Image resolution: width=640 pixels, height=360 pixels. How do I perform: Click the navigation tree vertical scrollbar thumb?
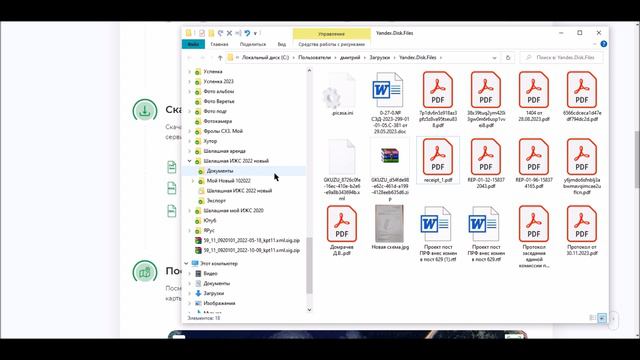tap(309, 265)
